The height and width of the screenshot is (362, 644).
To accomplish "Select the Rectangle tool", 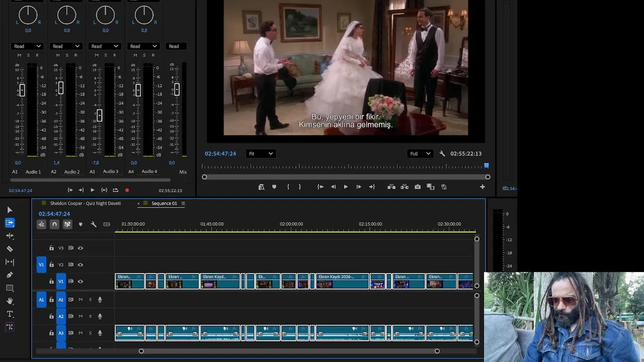I will click(10, 288).
